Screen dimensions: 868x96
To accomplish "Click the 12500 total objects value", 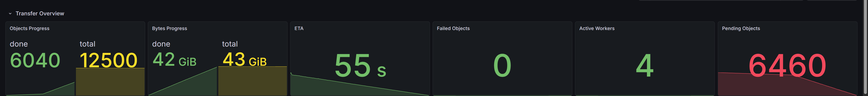I will pyautogui.click(x=108, y=60).
